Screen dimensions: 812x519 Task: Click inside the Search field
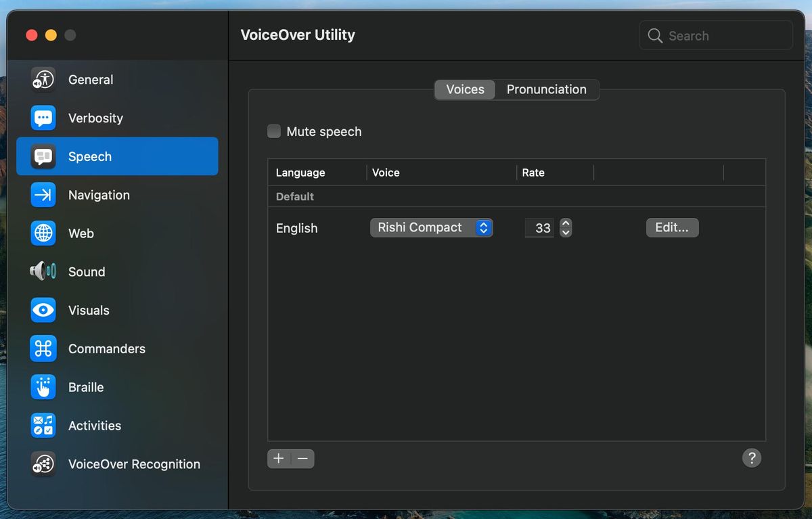(x=715, y=35)
